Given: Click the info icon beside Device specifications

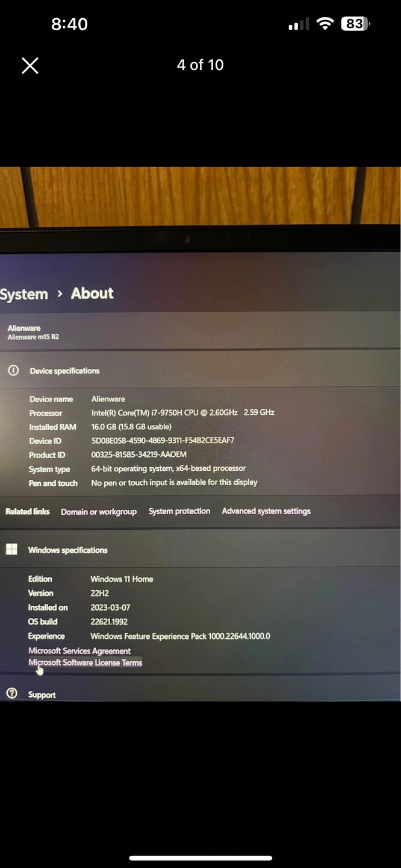Looking at the screenshot, I should 13,371.
